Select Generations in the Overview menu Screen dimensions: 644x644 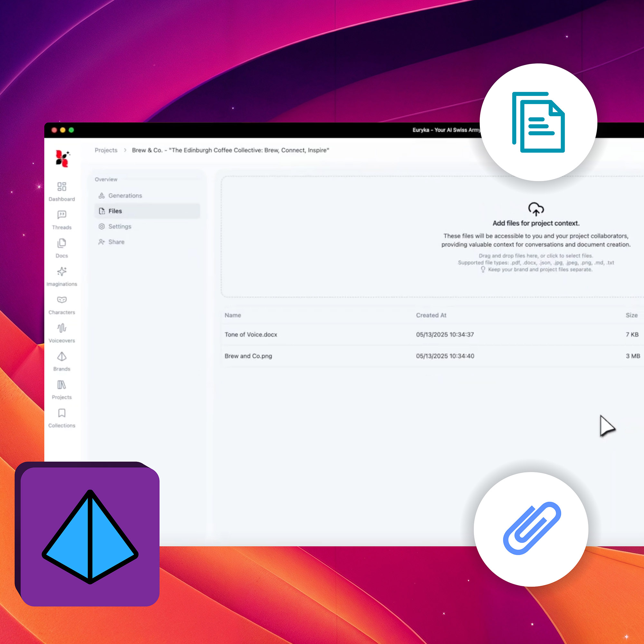point(125,196)
